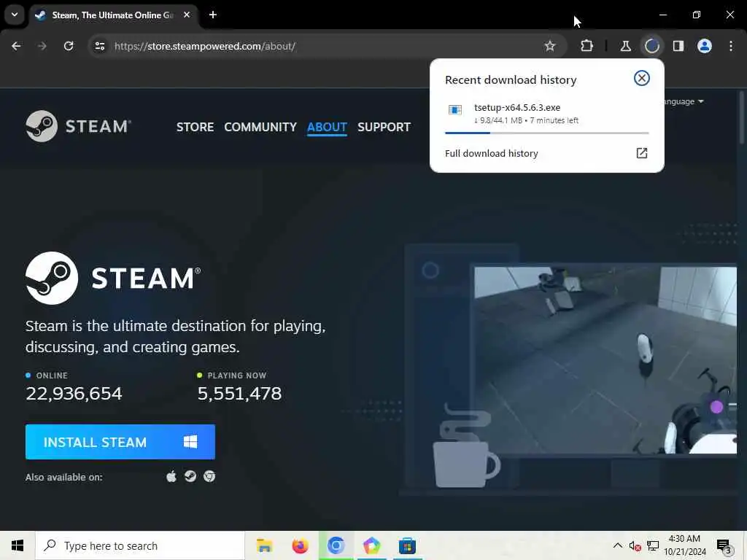Image resolution: width=747 pixels, height=560 pixels.
Task: Select the Apple macOS download icon
Action: pyautogui.click(x=171, y=476)
